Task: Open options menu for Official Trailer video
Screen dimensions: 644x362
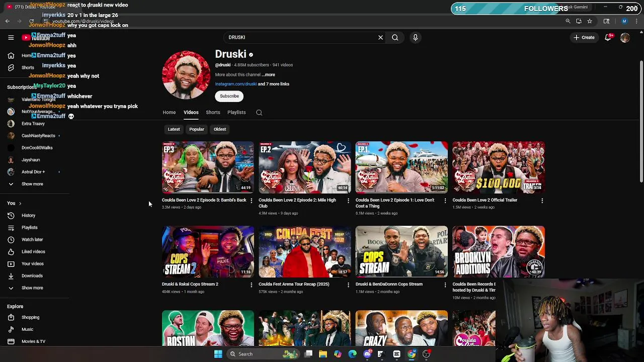Action: (x=542, y=201)
